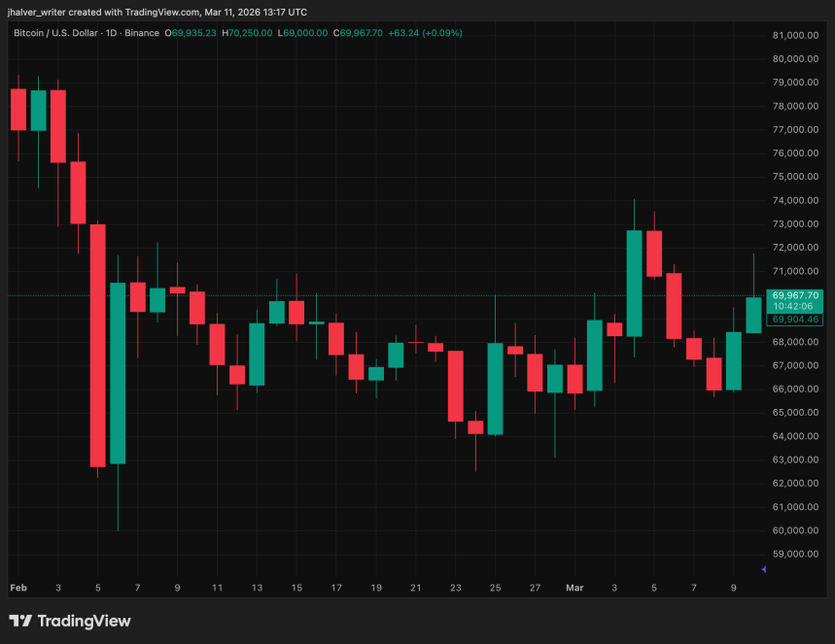Click the Binance exchange label
The image size is (835, 644).
(141, 32)
